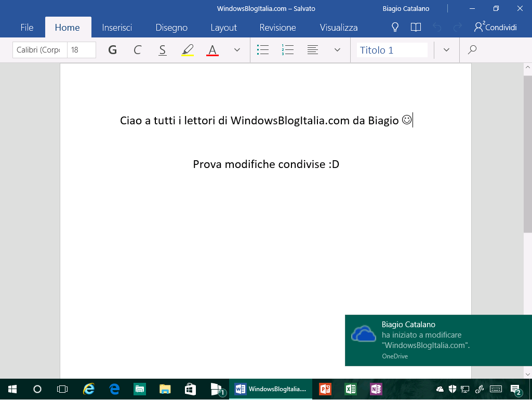Toggle bold formatting (G)
The width and height of the screenshot is (532, 400).
(112, 50)
